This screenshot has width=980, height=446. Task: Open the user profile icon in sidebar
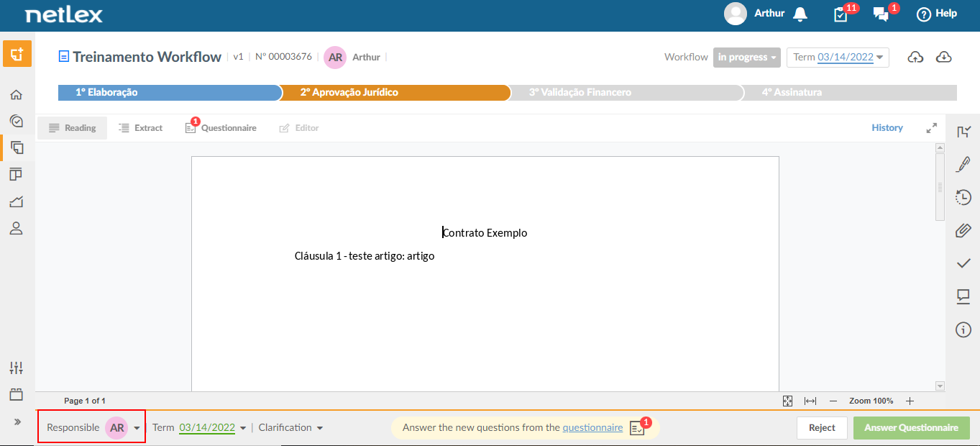(x=16, y=228)
